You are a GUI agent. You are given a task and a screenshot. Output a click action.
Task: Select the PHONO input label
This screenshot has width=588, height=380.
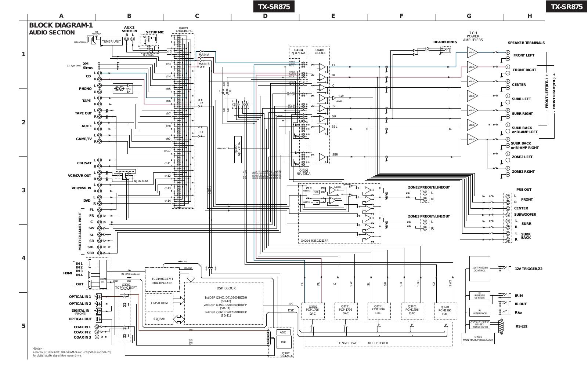point(85,89)
